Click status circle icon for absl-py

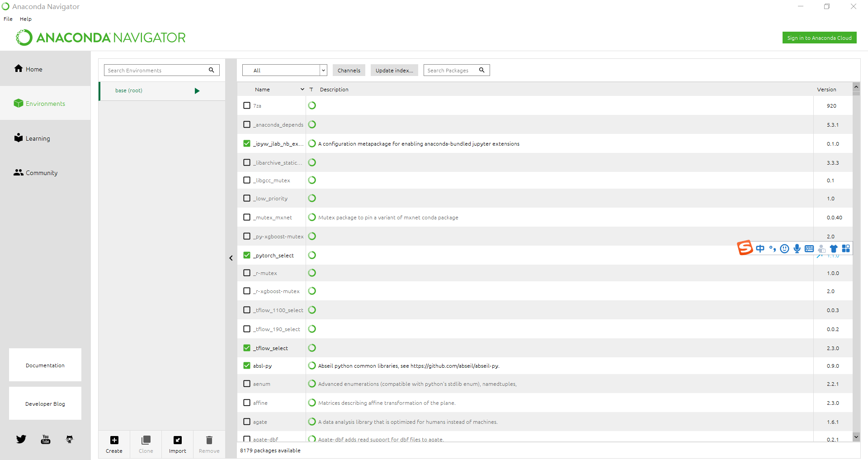(x=312, y=365)
